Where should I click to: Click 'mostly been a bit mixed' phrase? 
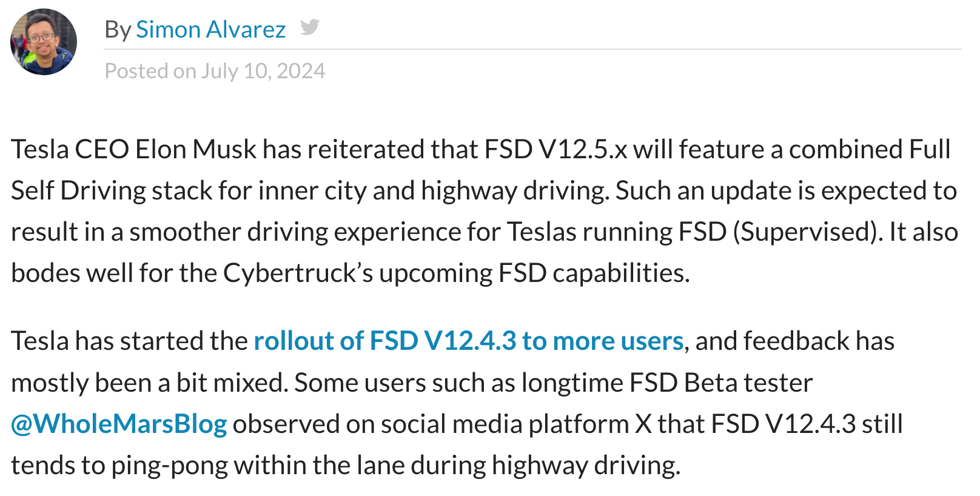tap(149, 383)
